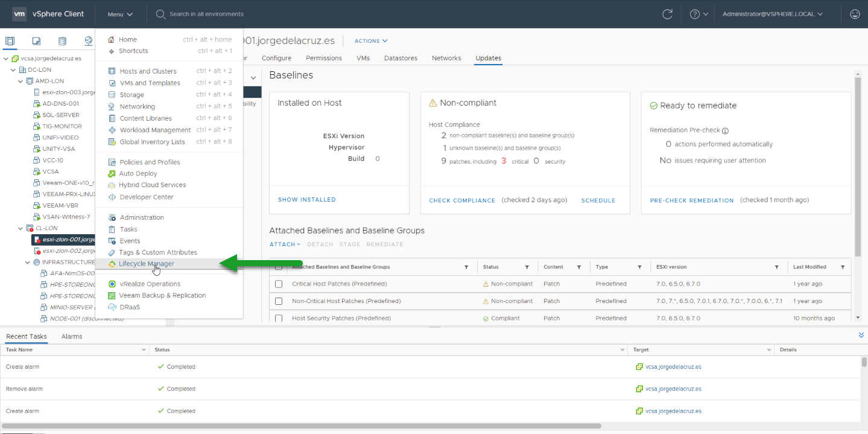This screenshot has width=868, height=434.
Task: Collapse the CL-LON cluster node
Action: [x=21, y=228]
